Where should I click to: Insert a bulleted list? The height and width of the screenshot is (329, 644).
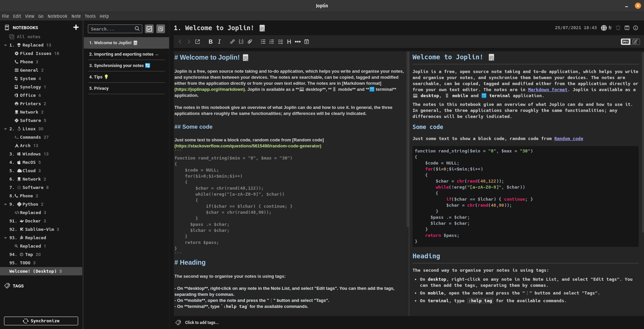[263, 42]
